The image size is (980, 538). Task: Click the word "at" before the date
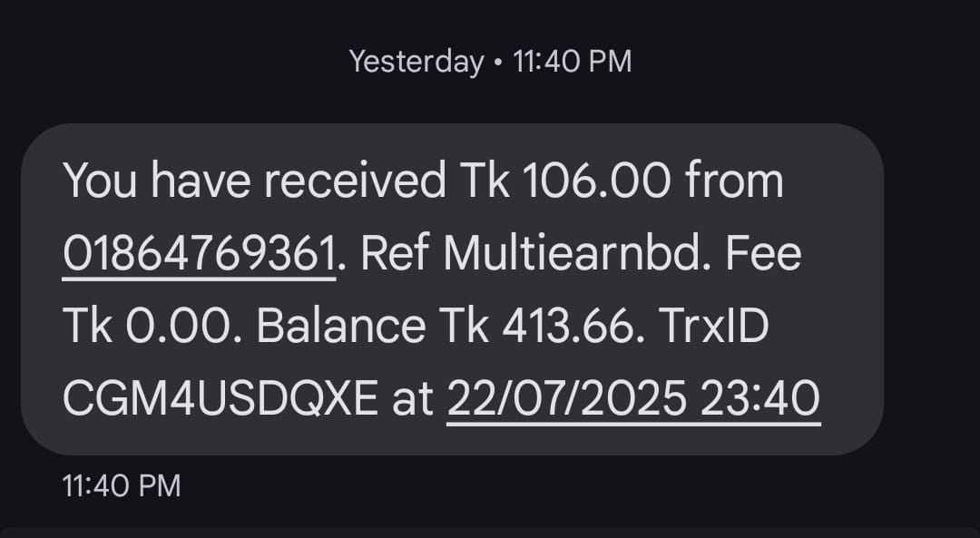click(x=412, y=399)
